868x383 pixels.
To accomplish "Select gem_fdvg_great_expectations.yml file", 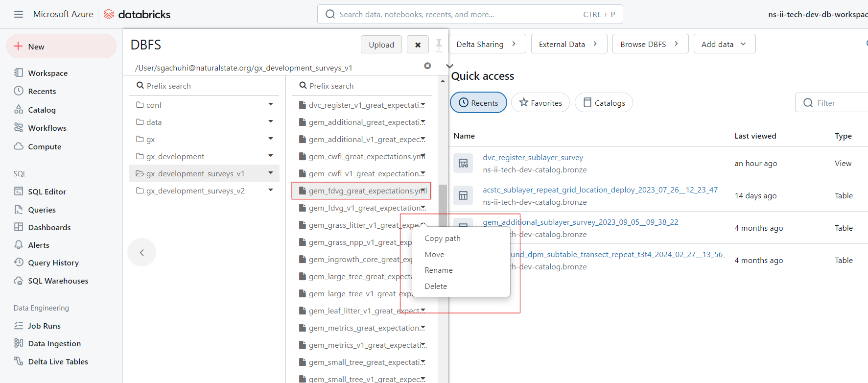I will click(x=361, y=191).
